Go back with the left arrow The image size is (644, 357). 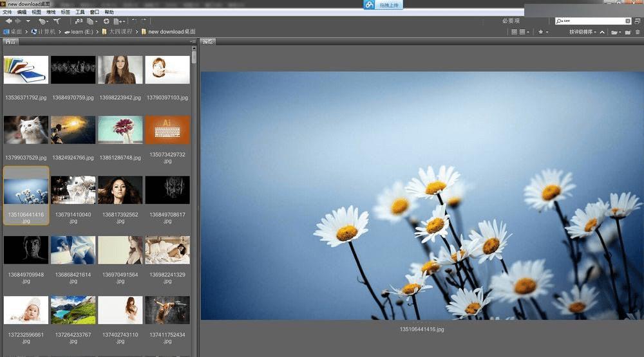[8, 21]
